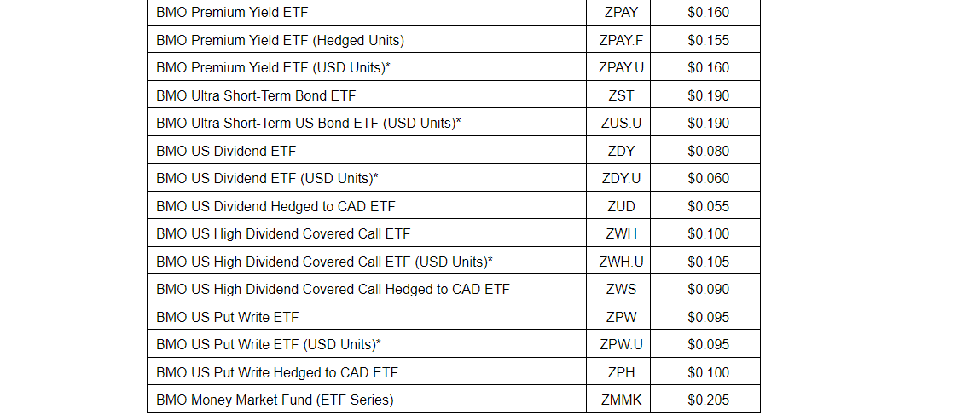Click the $0.105 distribution amount
The width and height of the screenshot is (980, 420).
(x=708, y=262)
